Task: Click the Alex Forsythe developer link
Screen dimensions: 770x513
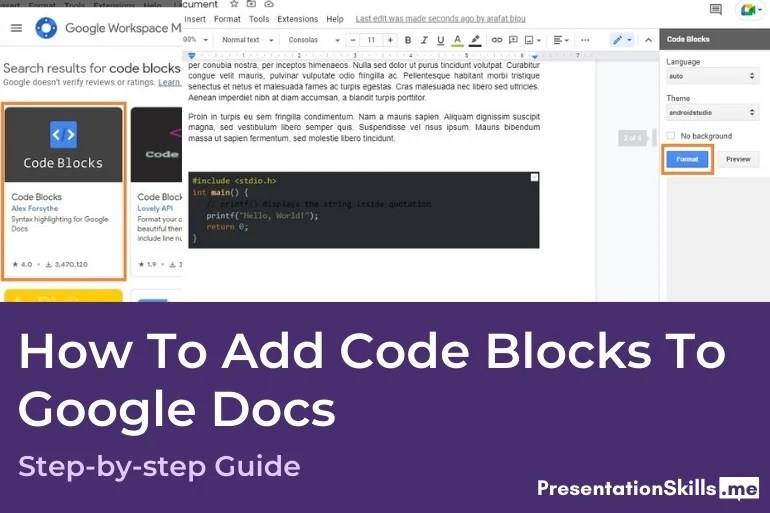Action: click(x=34, y=208)
